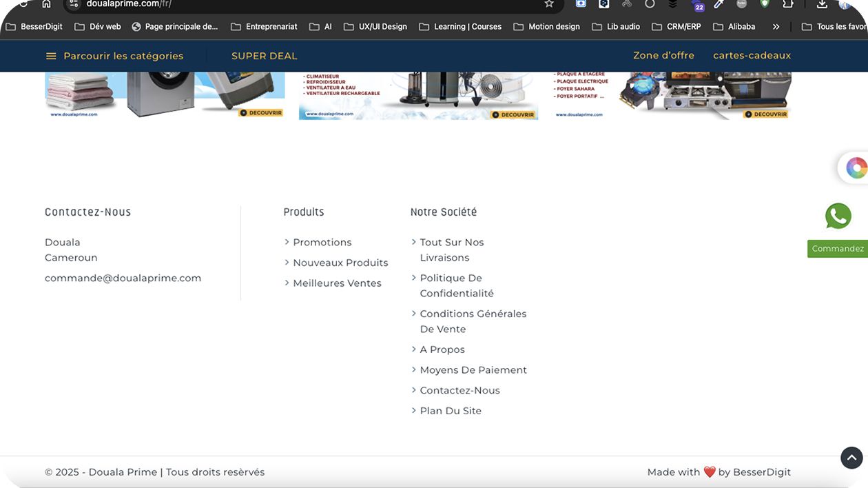Image resolution: width=868 pixels, height=488 pixels.
Task: Open the purple extension with badge 22
Action: (698, 6)
